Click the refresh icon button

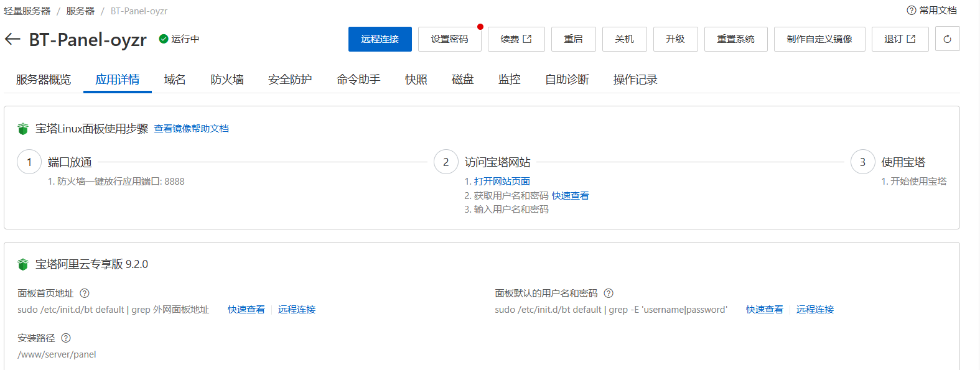point(947,39)
